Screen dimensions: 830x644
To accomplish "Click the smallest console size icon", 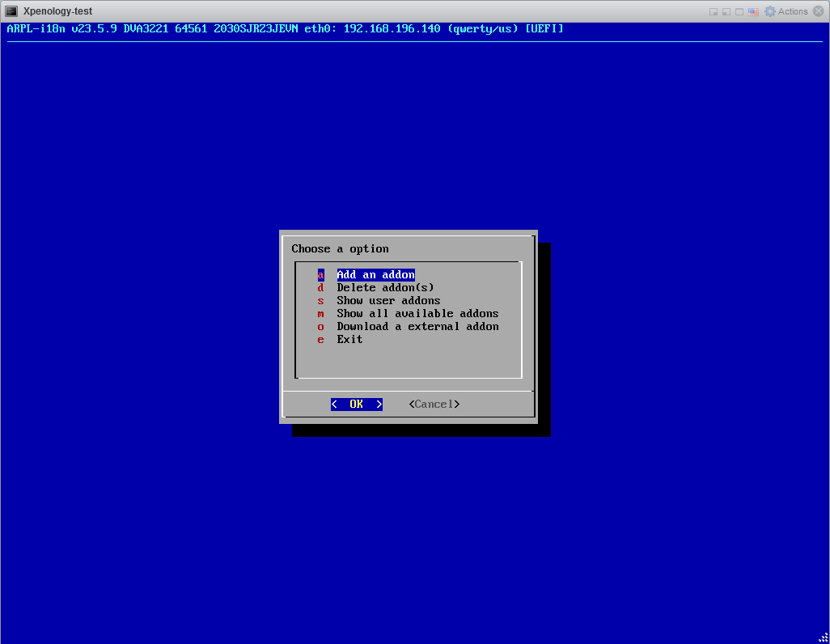I will [x=714, y=11].
